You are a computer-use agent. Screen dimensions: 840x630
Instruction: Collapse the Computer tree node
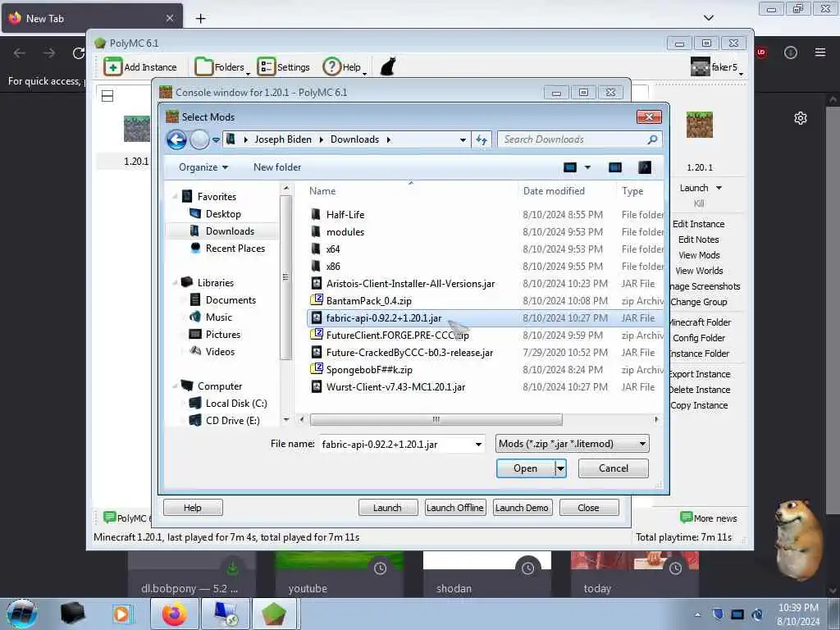tap(175, 386)
